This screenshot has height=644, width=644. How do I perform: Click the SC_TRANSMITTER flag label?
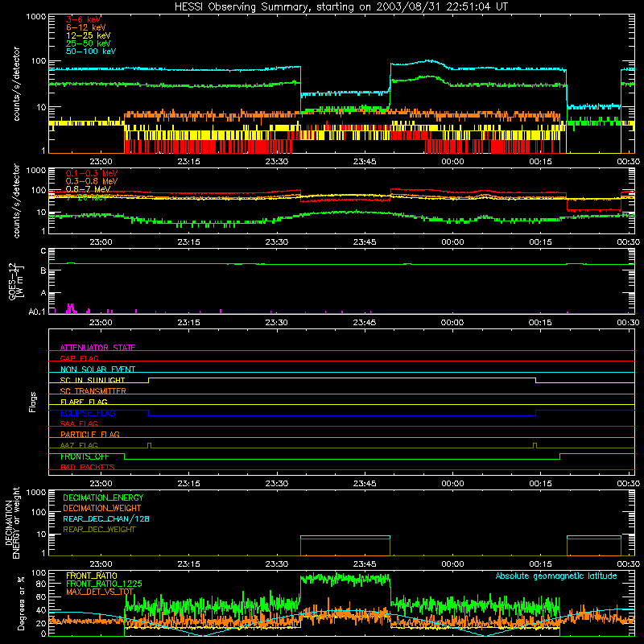pos(93,391)
